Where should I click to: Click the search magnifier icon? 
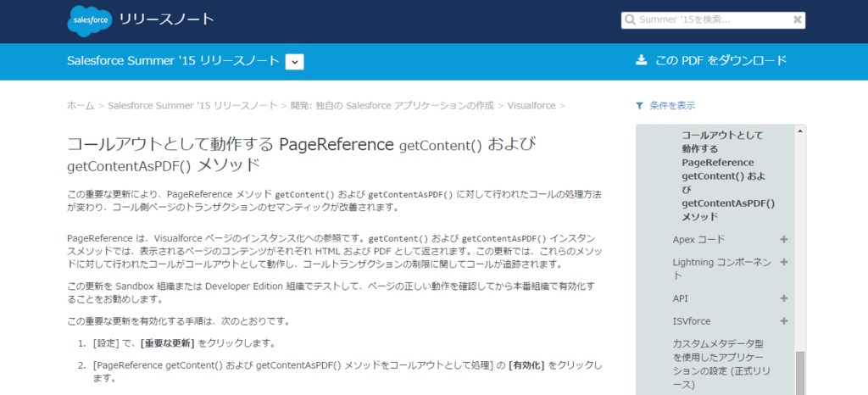point(630,19)
